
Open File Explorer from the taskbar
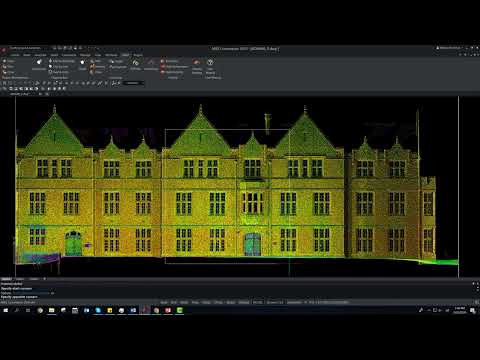point(52,310)
